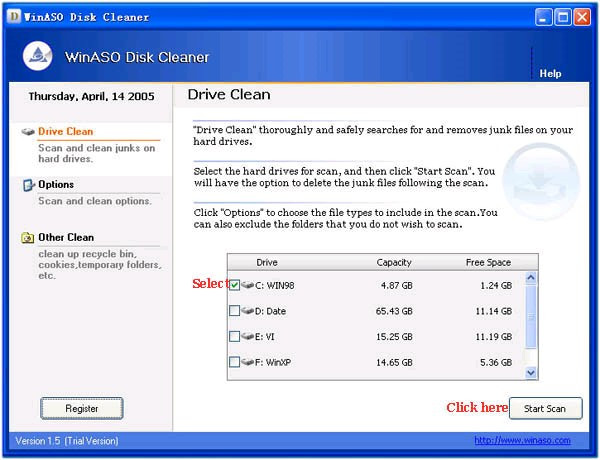This screenshot has height=460, width=600.
Task: Click "Scan and clean options." description
Action: (95, 201)
